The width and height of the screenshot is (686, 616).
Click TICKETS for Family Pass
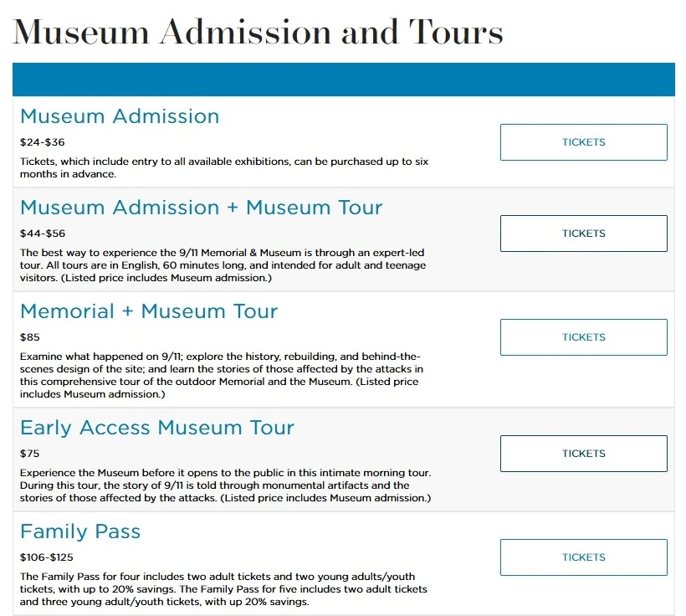point(583,557)
